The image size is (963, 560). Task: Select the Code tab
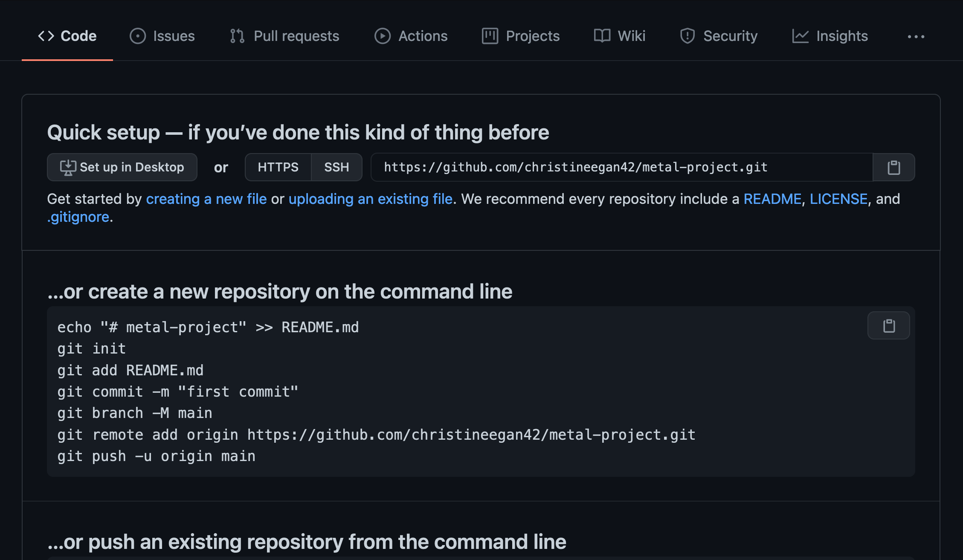coord(67,36)
